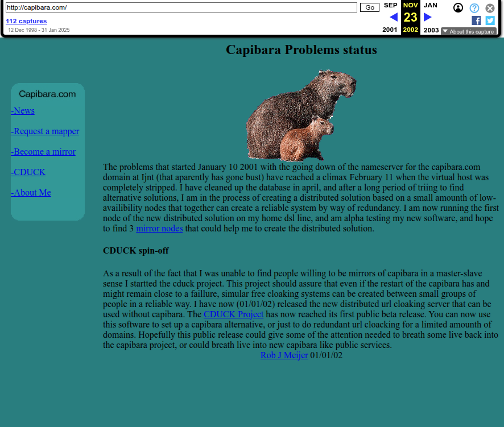Go to next capture with right arrow
504x427 pixels.
pyautogui.click(x=428, y=17)
